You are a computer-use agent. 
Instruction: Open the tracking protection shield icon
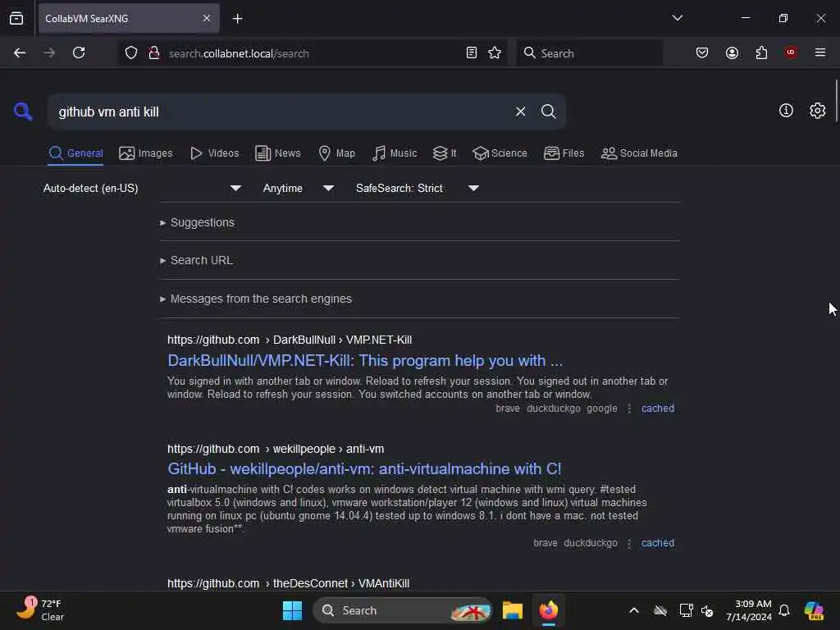pos(131,52)
